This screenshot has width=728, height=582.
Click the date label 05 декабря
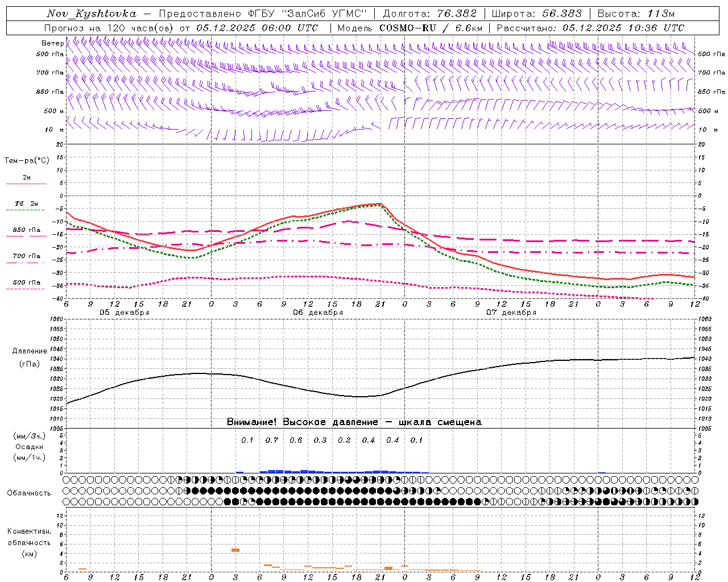(125, 313)
